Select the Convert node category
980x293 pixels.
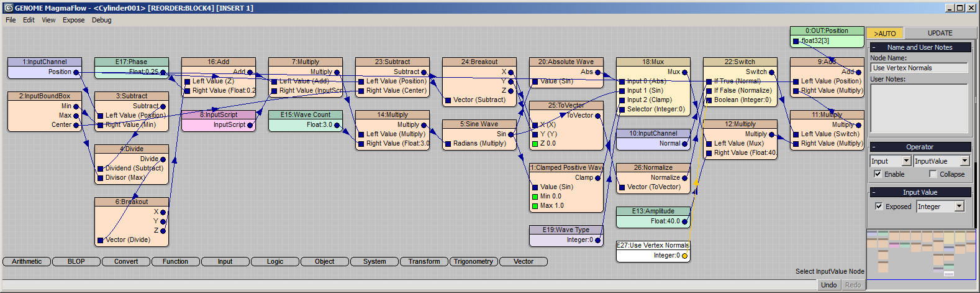(x=126, y=262)
